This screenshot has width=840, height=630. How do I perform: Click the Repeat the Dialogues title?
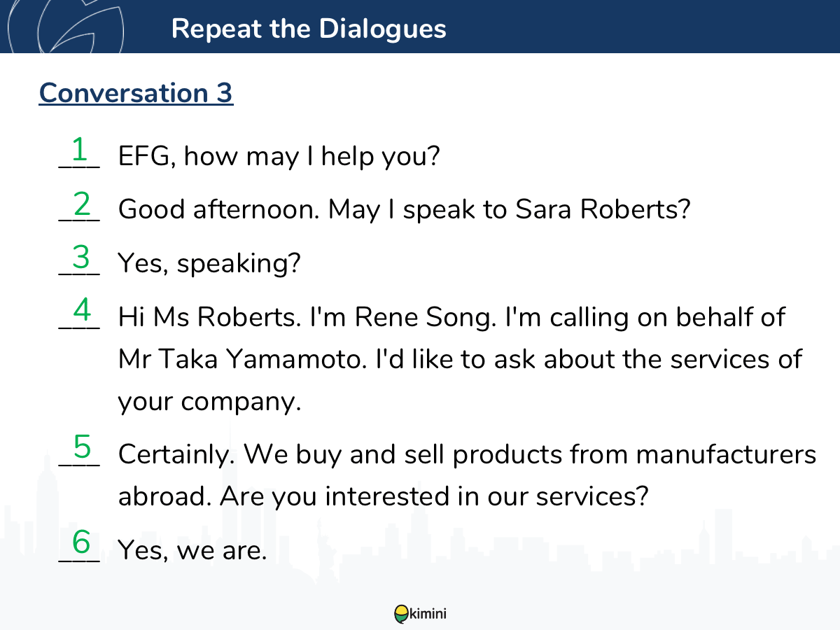[x=309, y=28]
